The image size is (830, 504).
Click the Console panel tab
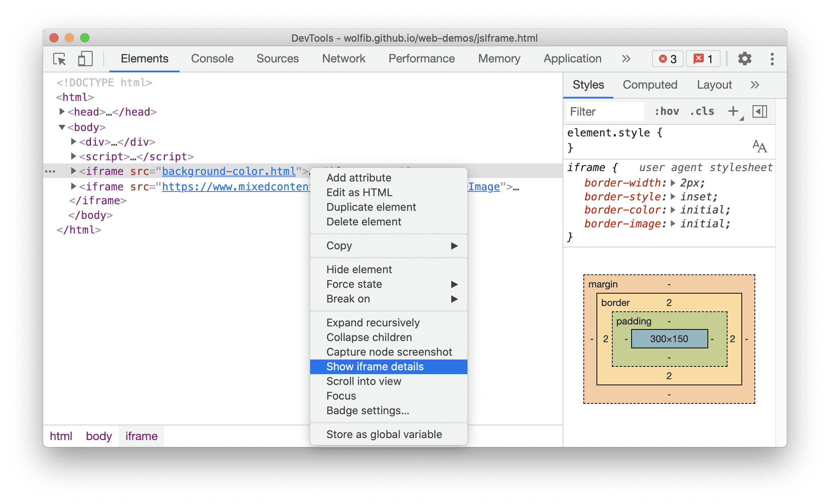click(x=212, y=58)
